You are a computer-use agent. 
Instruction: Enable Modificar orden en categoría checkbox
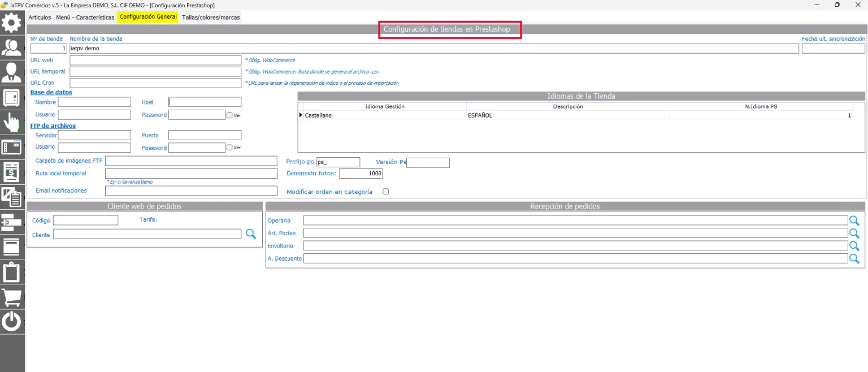click(386, 191)
